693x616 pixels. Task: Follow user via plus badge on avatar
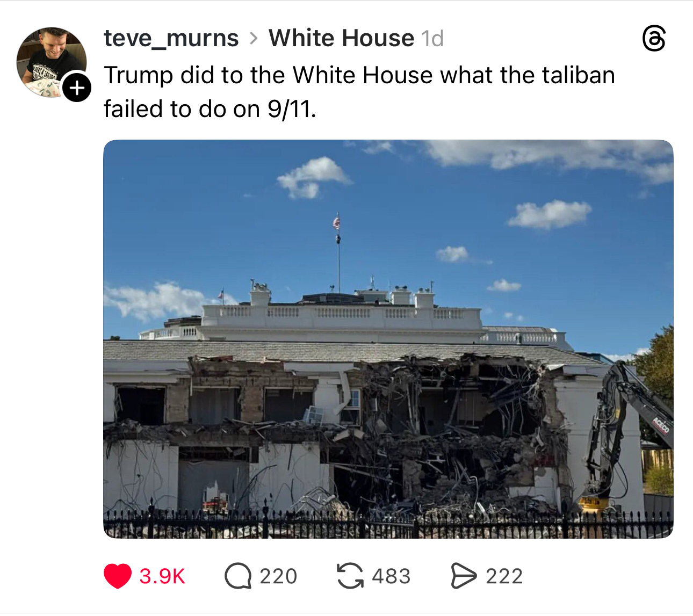[77, 87]
